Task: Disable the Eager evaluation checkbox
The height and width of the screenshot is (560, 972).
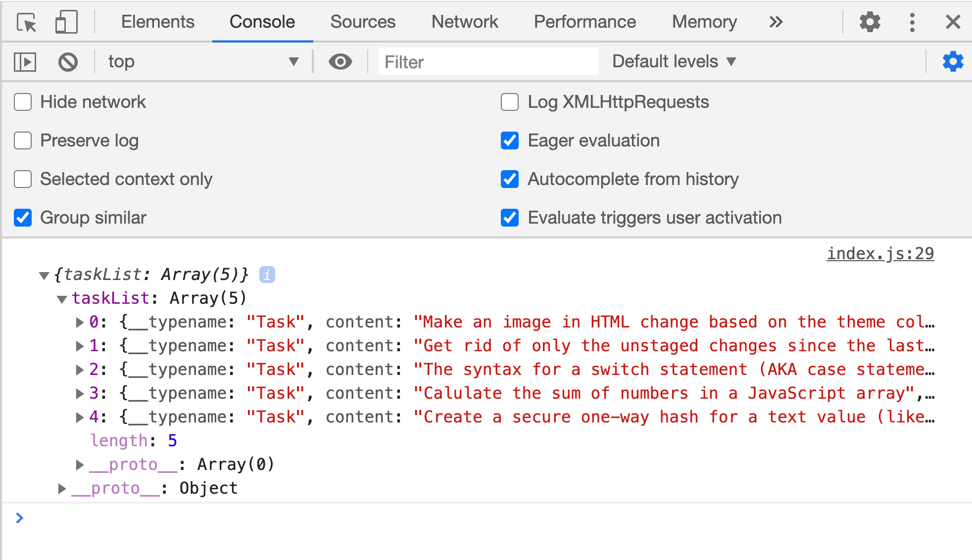Action: point(510,140)
